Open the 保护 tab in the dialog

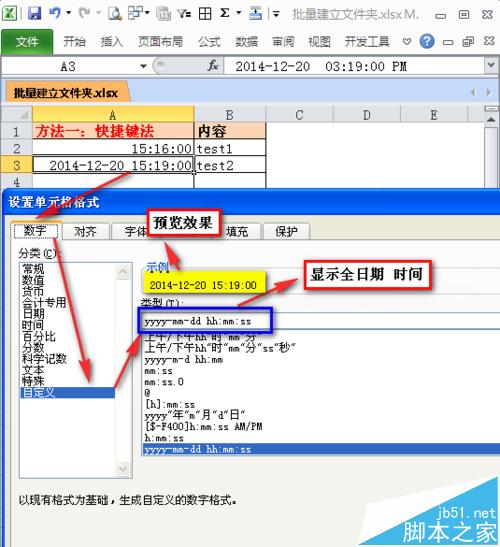pos(286,231)
